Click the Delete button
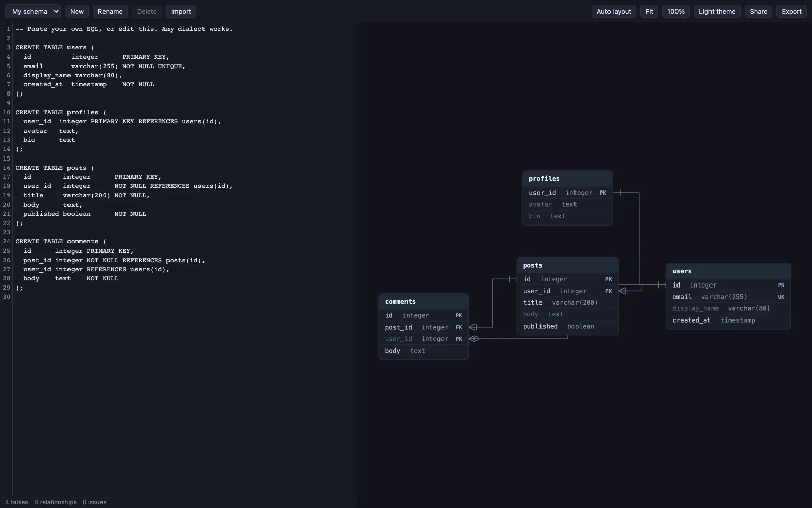812x508 pixels. (147, 11)
